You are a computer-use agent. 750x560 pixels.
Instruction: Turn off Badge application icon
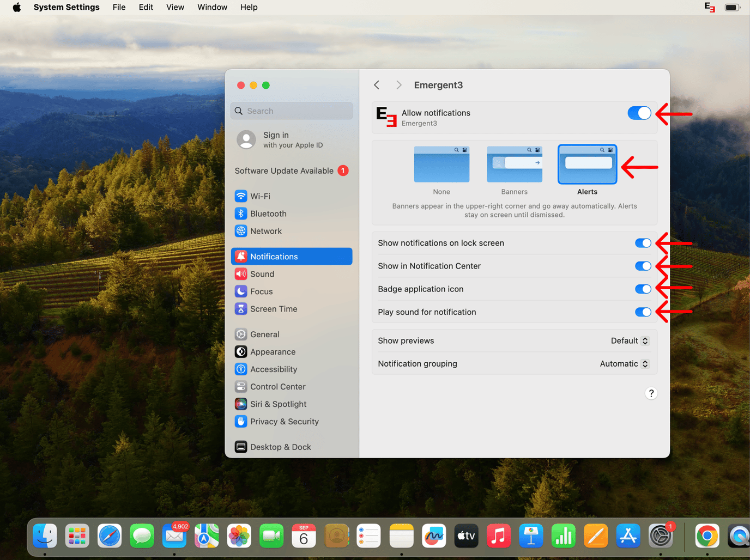coord(643,289)
